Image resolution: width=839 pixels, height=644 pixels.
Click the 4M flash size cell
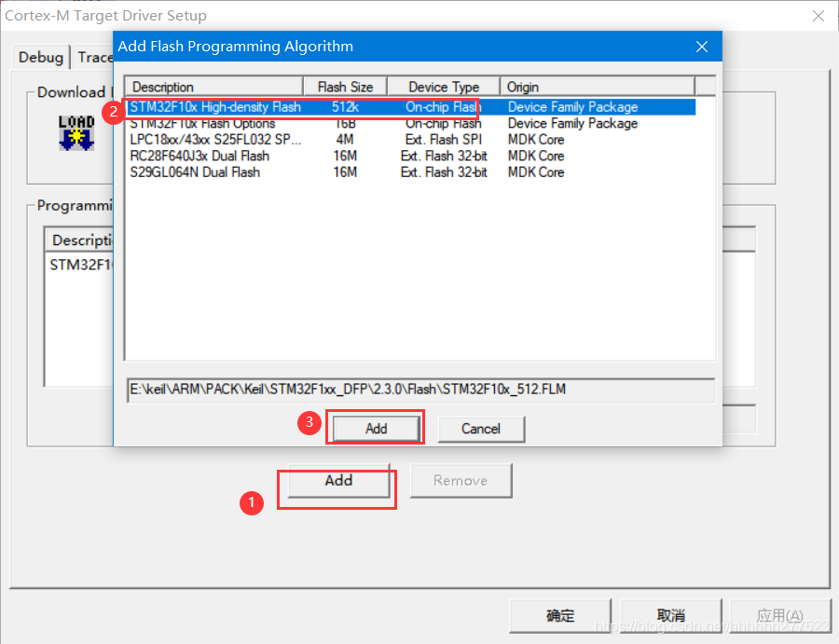(345, 140)
